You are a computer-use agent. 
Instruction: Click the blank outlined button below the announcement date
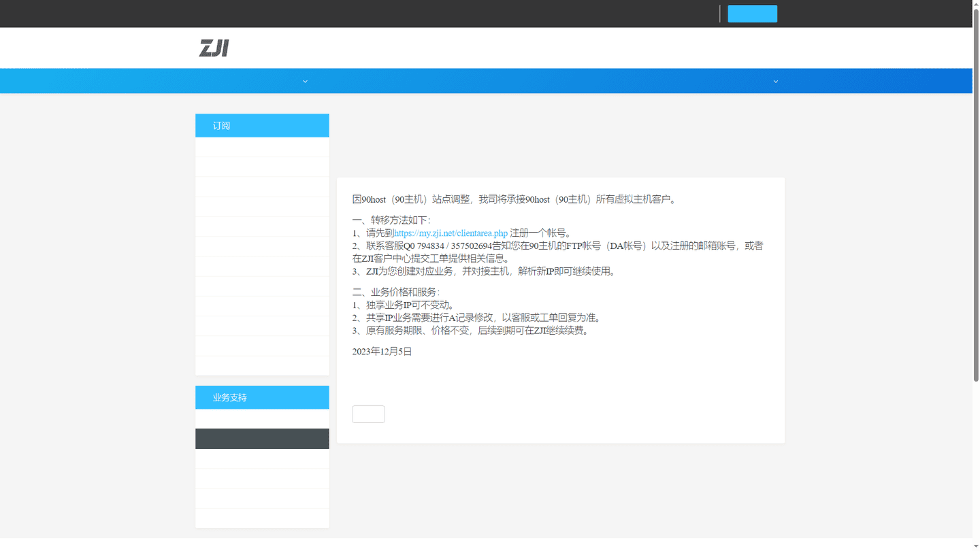(x=368, y=414)
